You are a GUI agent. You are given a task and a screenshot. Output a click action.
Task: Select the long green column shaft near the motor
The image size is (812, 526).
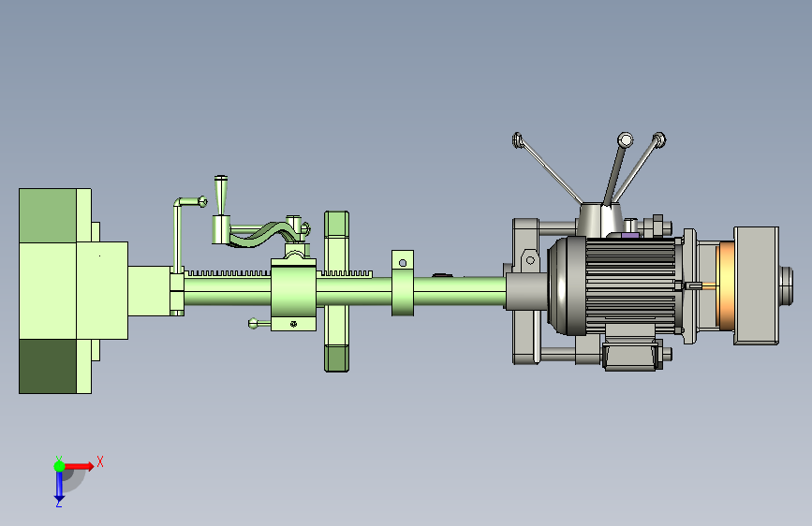point(460,291)
